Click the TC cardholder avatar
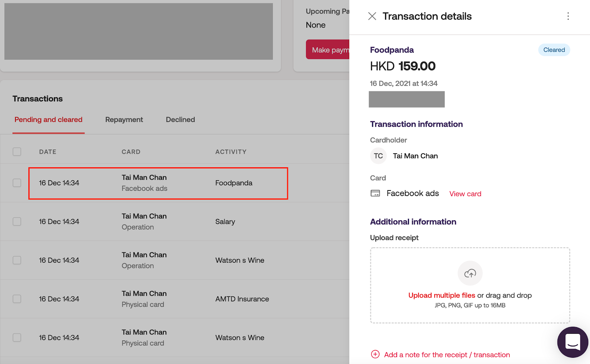590x364 pixels. click(378, 156)
